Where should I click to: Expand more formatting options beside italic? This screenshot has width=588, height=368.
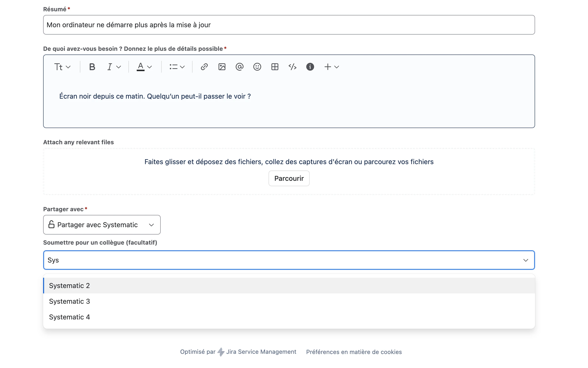click(x=119, y=67)
